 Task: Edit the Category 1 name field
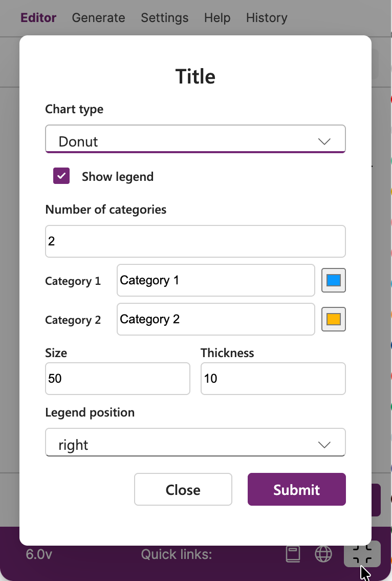click(x=216, y=280)
